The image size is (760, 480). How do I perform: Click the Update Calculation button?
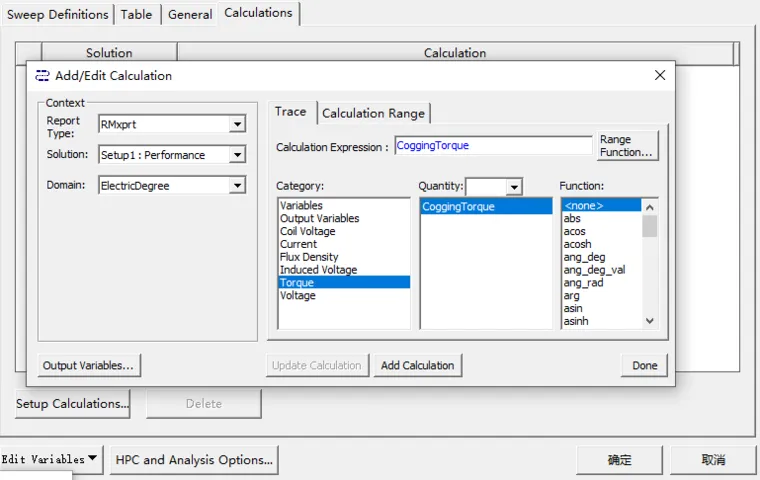(317, 365)
